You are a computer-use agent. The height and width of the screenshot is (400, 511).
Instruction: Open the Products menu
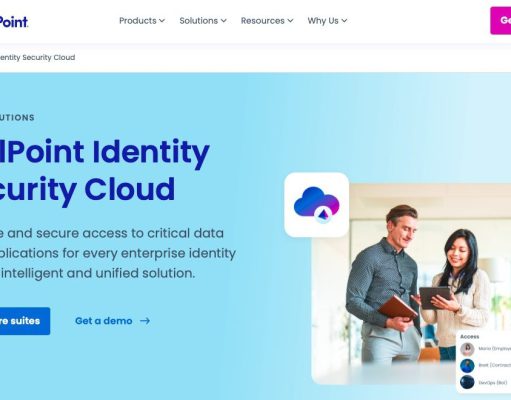142,21
